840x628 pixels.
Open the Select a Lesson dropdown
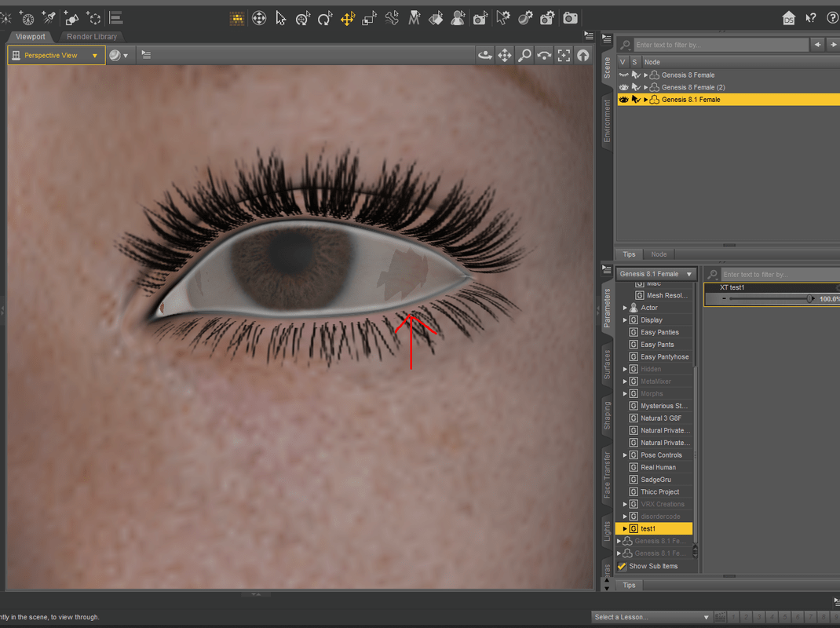(x=652, y=617)
